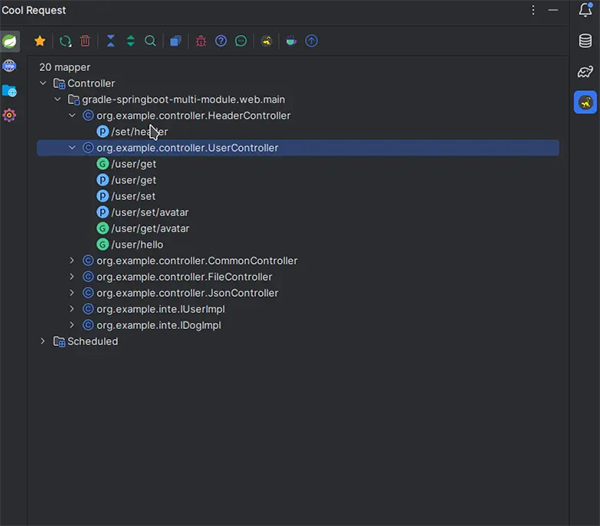The height and width of the screenshot is (526, 600).
Task: Collapse the HeaderController node
Action: (x=72, y=116)
